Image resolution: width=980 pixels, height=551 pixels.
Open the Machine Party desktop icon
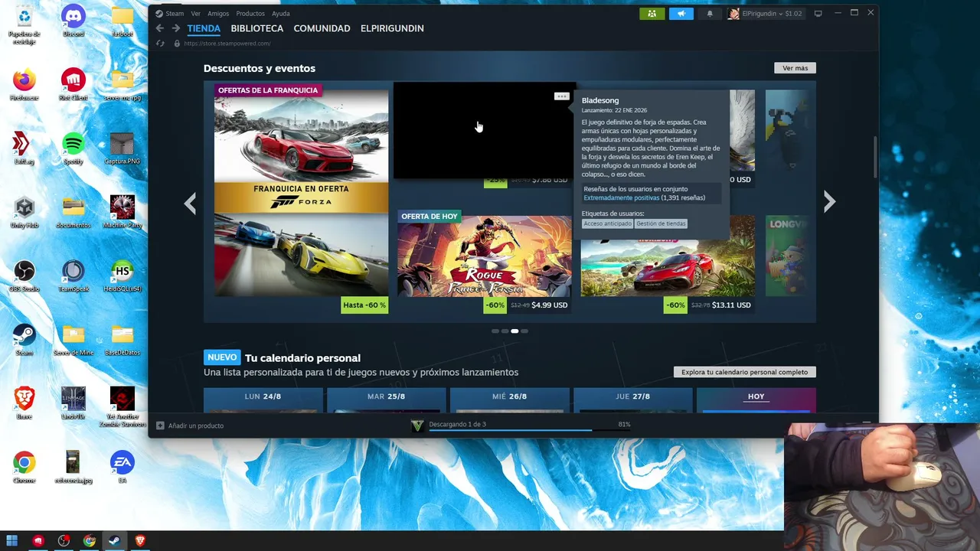pos(122,211)
